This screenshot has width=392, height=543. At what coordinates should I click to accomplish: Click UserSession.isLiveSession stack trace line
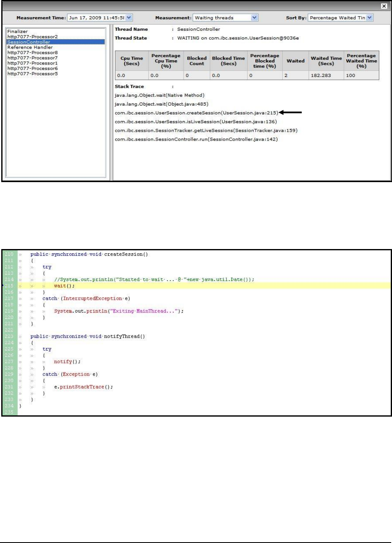(196, 121)
